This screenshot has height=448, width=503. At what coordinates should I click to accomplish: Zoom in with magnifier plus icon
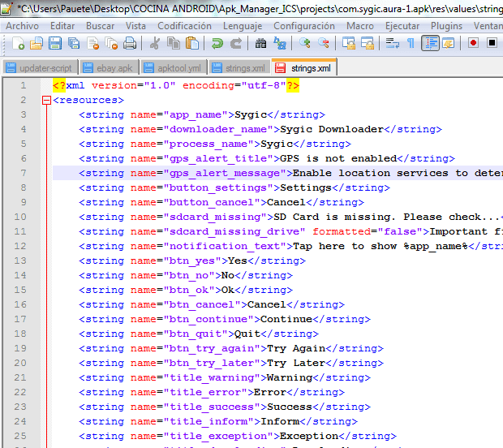304,43
